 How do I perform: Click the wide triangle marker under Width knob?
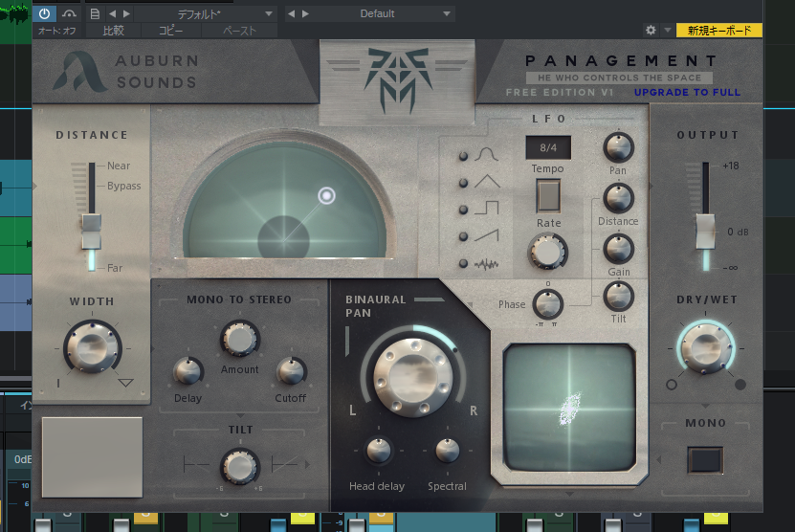125,383
